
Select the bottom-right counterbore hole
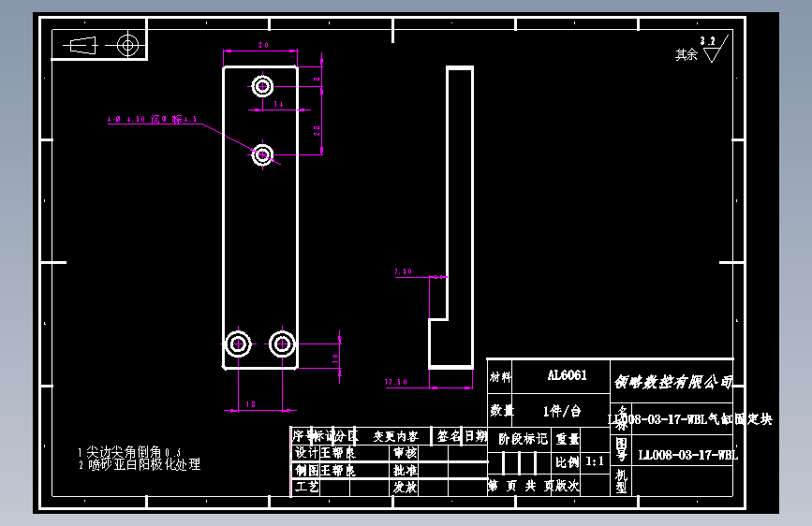pos(282,343)
